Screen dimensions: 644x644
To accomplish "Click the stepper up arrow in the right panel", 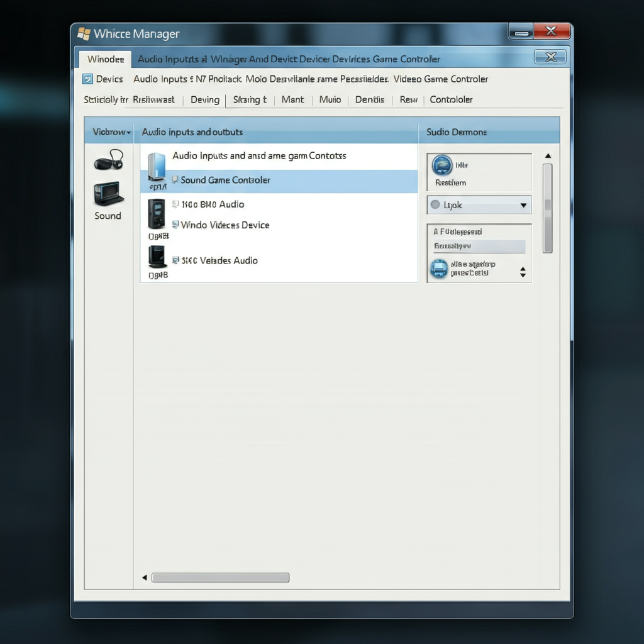I will 523,269.
